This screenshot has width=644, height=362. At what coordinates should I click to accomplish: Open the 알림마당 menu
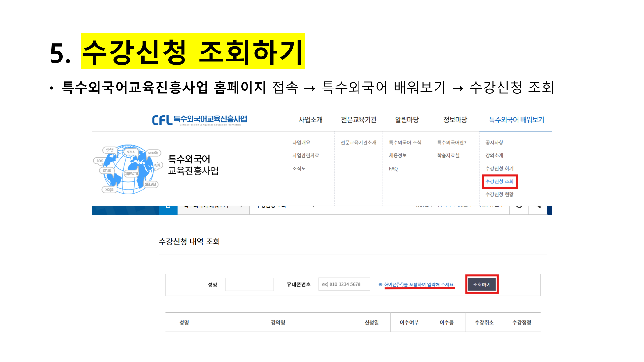coord(407,120)
